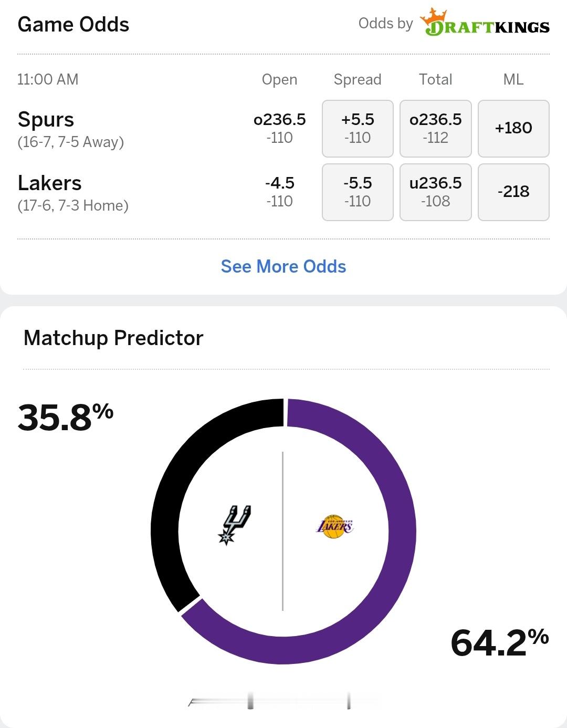Image resolution: width=567 pixels, height=728 pixels.
Task: Click the Matchup Predictor heading
Action: coord(113,338)
